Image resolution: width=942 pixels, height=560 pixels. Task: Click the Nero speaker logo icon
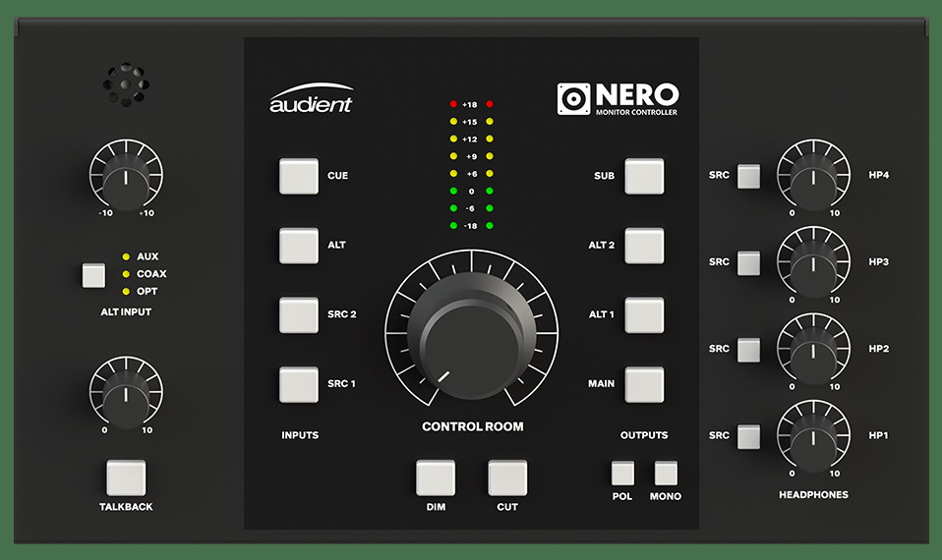tap(573, 100)
